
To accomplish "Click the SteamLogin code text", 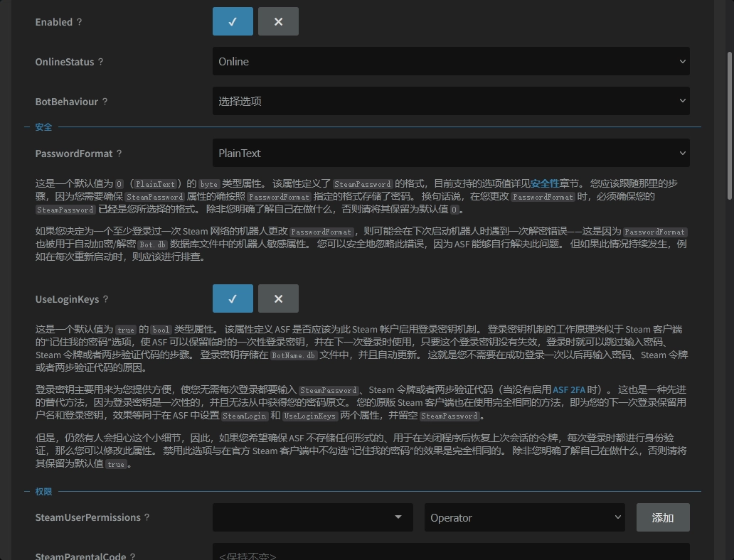I will point(245,416).
